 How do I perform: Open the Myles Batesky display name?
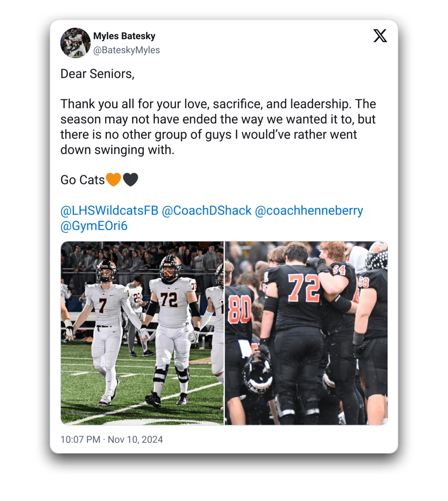pyautogui.click(x=124, y=36)
